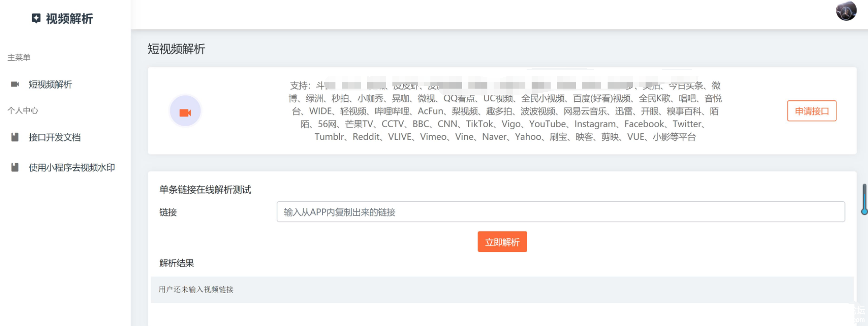This screenshot has height=326, width=868.
Task: Click the 视频解析 logo icon
Action: (x=36, y=18)
